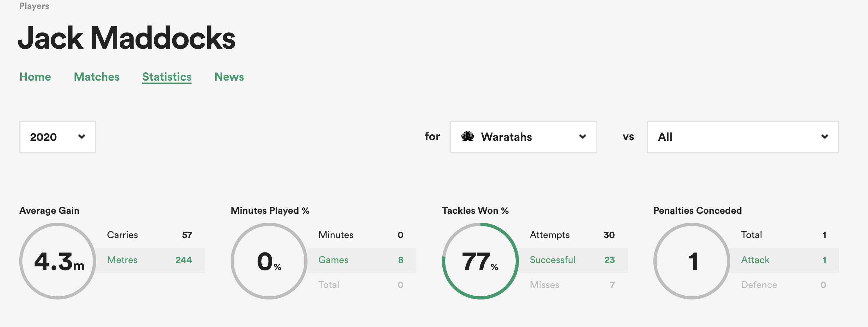Screen dimensions: 868x327
Task: Click the Players breadcrumb link
Action: click(34, 6)
